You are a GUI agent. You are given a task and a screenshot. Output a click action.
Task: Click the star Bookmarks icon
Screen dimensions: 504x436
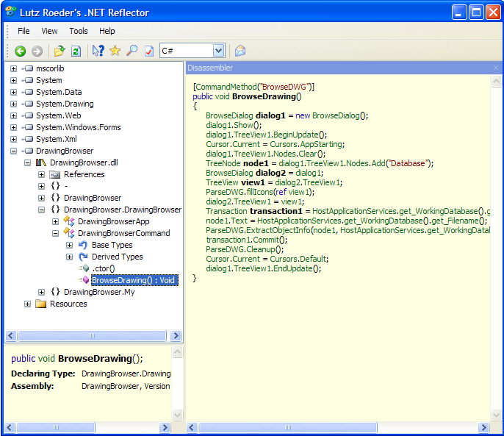click(x=115, y=51)
